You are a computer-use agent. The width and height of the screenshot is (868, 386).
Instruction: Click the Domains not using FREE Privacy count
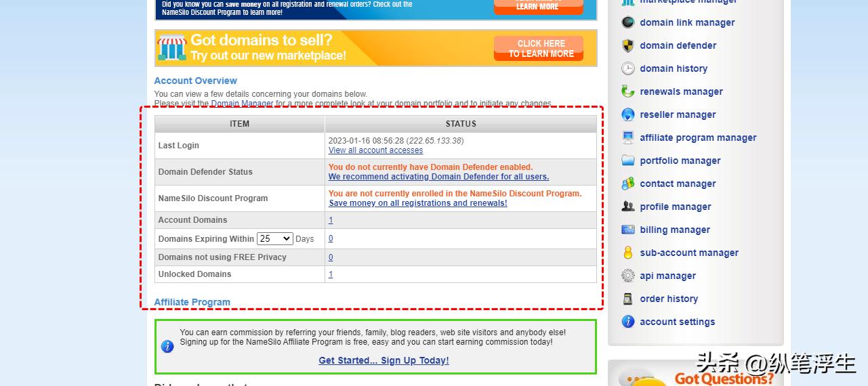[331, 257]
